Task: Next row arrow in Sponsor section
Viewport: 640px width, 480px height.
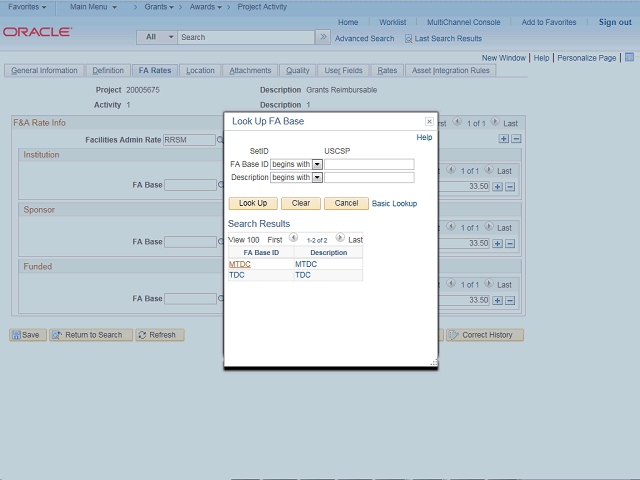Action: click(x=489, y=226)
